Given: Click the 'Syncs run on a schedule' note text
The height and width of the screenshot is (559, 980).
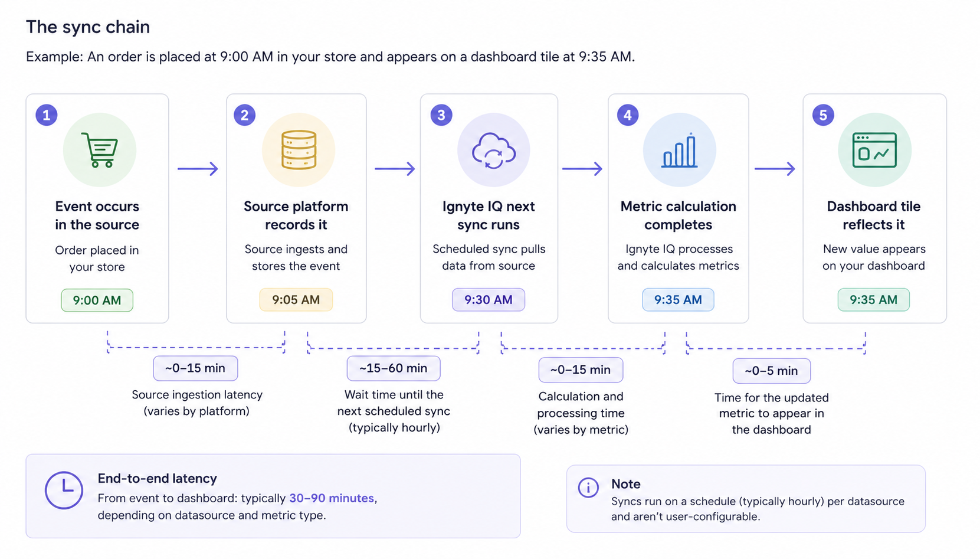Looking at the screenshot, I should [x=758, y=509].
